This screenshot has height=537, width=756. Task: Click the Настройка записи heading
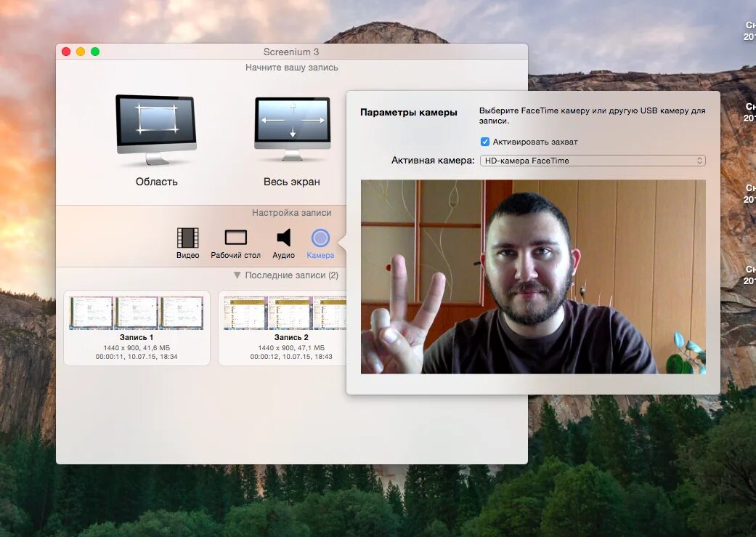click(x=292, y=213)
